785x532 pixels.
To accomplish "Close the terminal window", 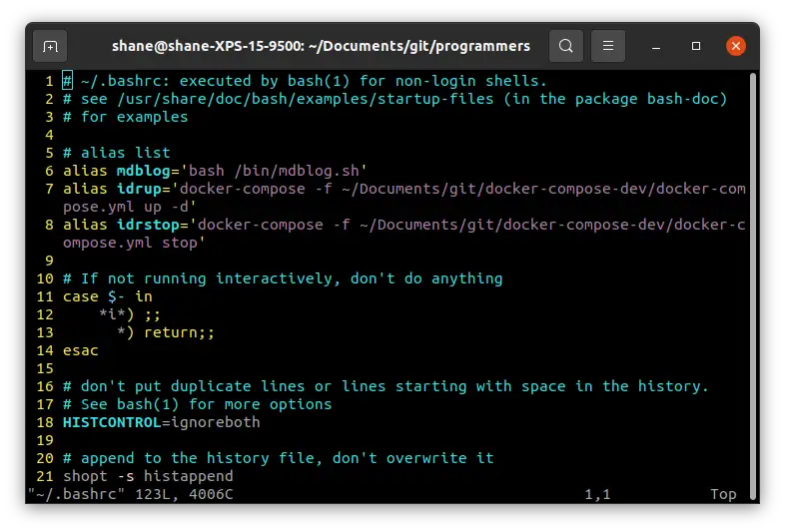I will click(735, 46).
